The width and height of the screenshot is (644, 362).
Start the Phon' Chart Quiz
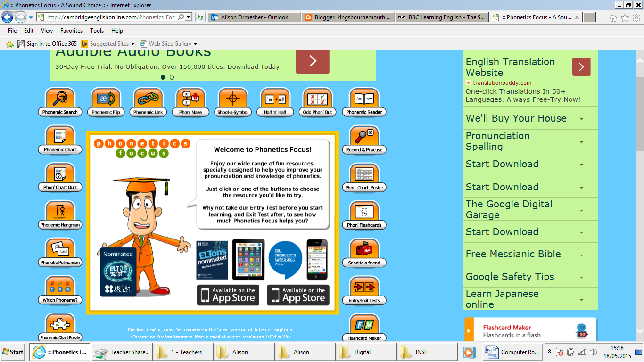point(60,178)
